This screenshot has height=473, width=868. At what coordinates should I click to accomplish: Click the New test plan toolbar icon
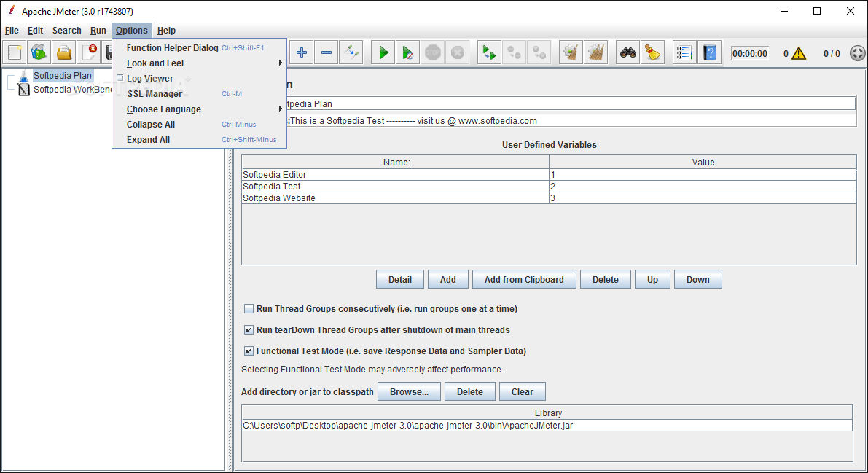[x=15, y=52]
